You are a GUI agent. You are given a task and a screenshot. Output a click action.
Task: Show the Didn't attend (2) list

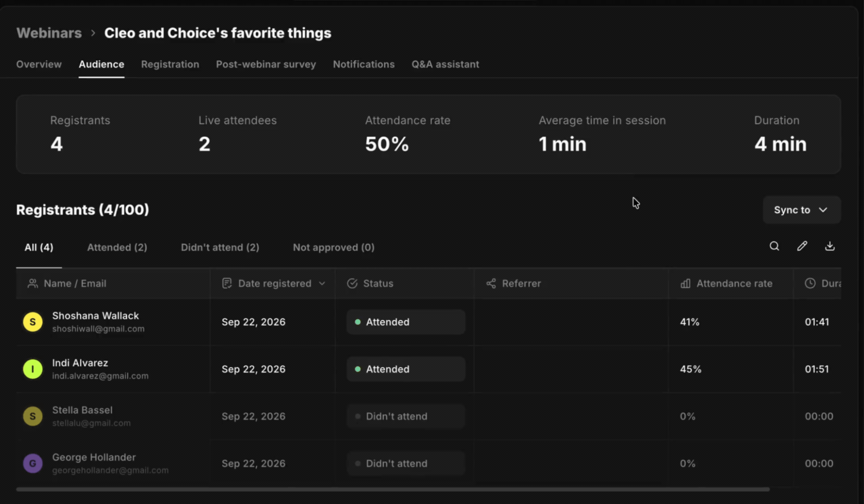(220, 248)
